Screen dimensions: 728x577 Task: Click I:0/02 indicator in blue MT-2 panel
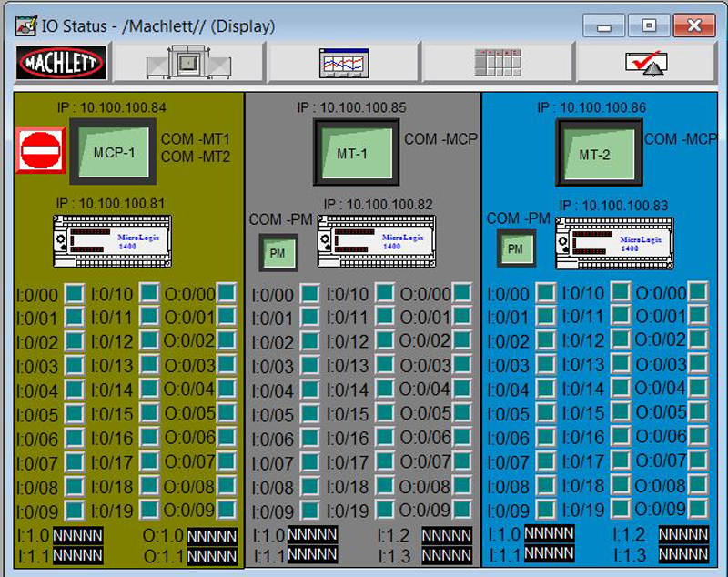pyautogui.click(x=546, y=340)
